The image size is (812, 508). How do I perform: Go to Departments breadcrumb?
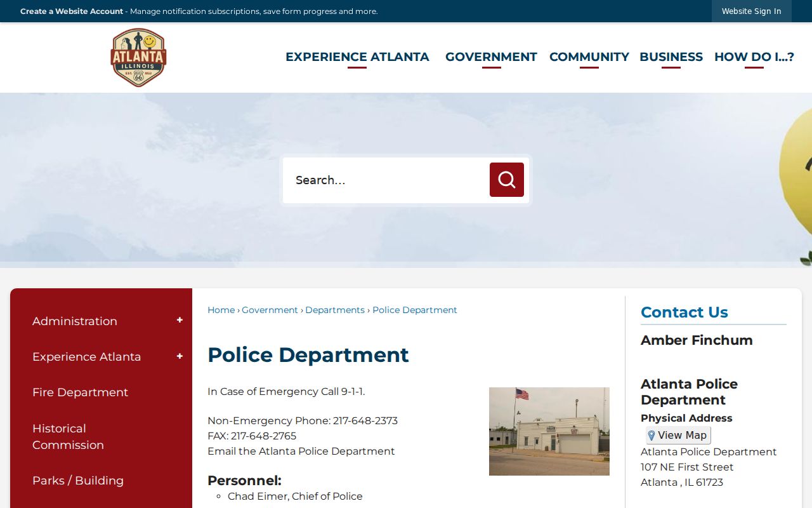click(335, 310)
